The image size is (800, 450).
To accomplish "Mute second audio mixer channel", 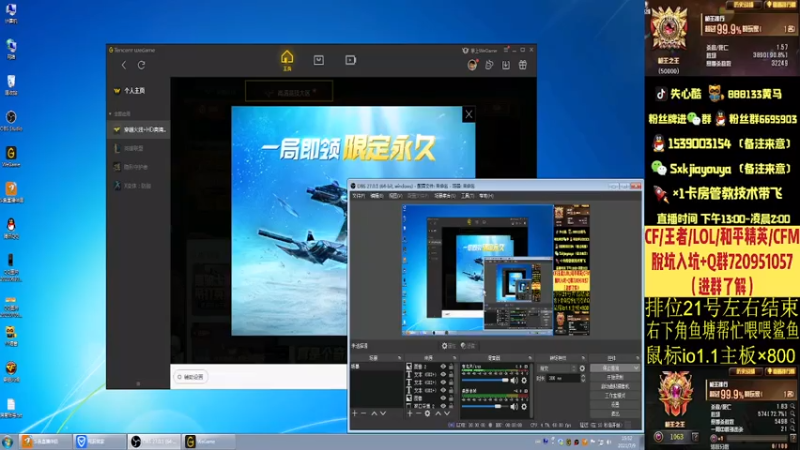I will (x=514, y=407).
